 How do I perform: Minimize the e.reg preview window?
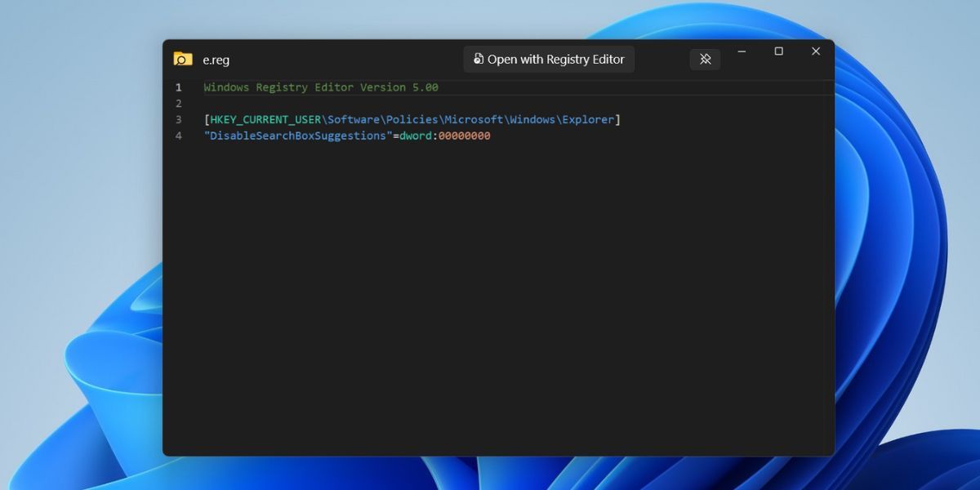coord(742,51)
